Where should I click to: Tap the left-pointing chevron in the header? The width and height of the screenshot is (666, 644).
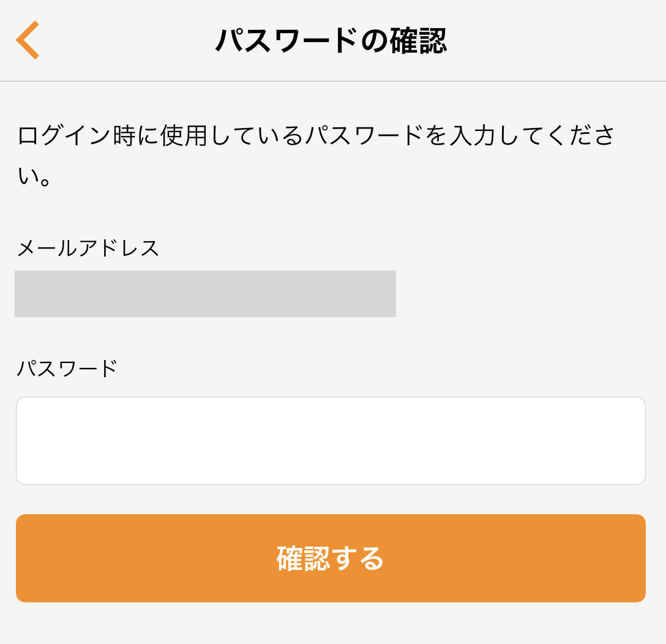[x=28, y=40]
